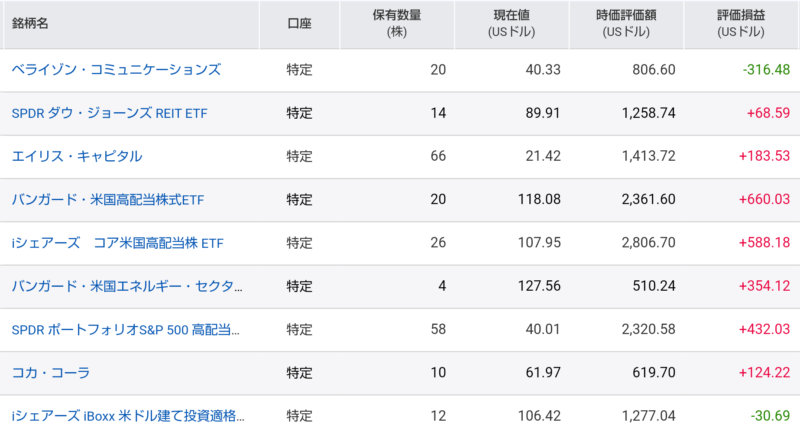This screenshot has height=425, width=800.
Task: Click the 127.56 current price cell
Action: coord(539,286)
